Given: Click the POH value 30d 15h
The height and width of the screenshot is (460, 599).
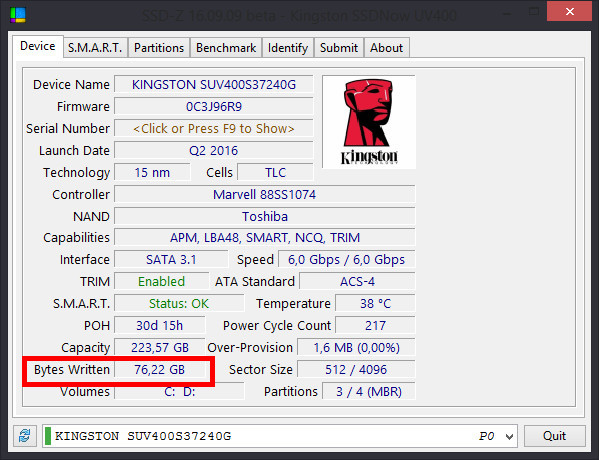Looking at the screenshot, I should click(160, 326).
